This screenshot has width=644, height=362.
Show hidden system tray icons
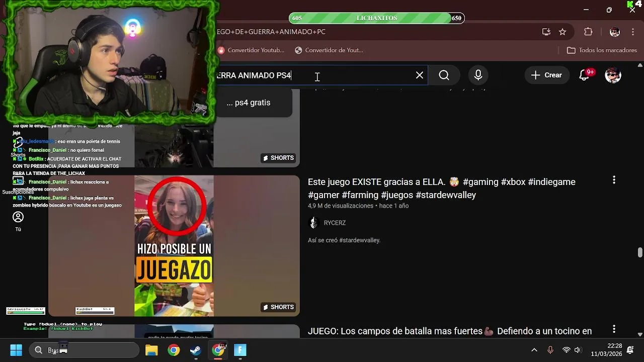(x=534, y=350)
